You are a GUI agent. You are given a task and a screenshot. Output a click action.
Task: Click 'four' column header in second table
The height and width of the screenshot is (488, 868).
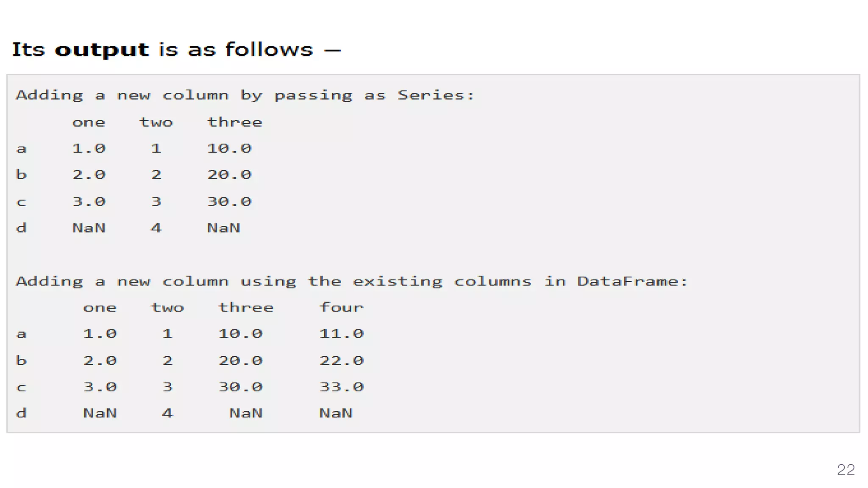pos(342,307)
